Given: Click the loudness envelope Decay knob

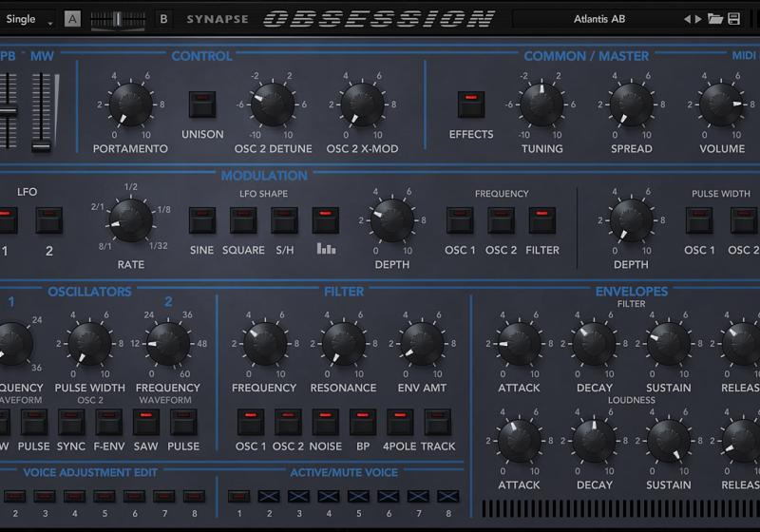Looking at the screenshot, I should tap(594, 441).
